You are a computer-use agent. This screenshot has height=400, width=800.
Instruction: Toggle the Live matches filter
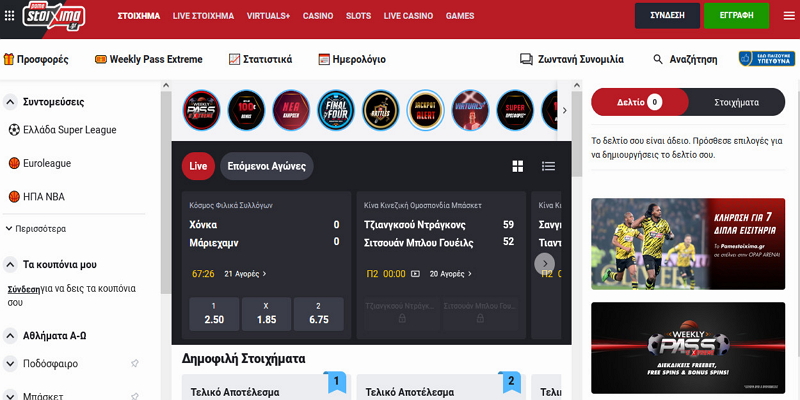point(198,166)
